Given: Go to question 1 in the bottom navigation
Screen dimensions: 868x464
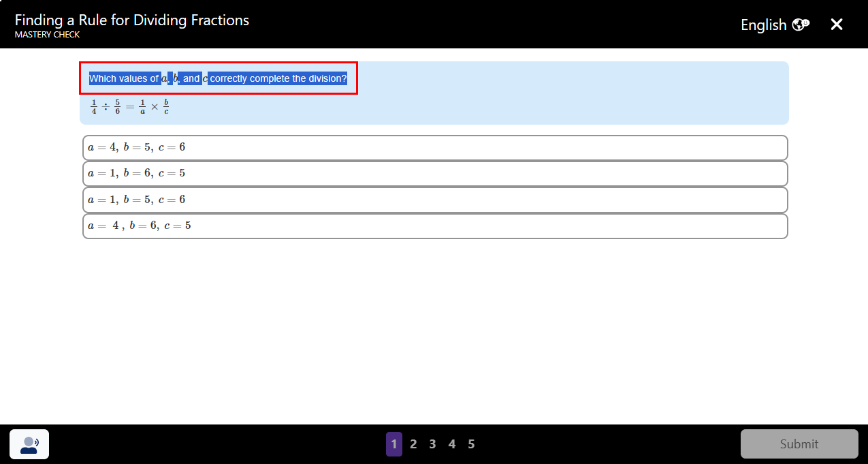Looking at the screenshot, I should coord(393,444).
